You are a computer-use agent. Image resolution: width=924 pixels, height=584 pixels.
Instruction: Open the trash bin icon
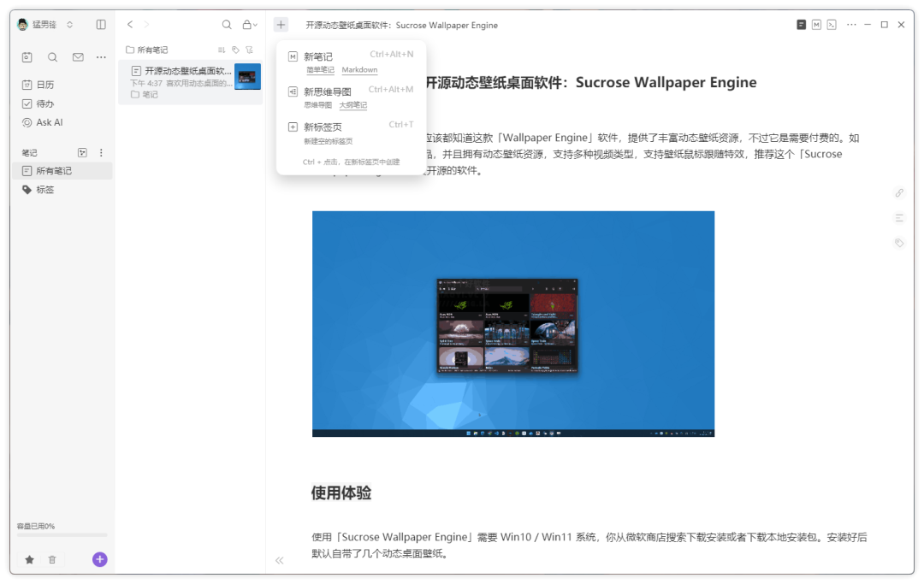coord(52,559)
